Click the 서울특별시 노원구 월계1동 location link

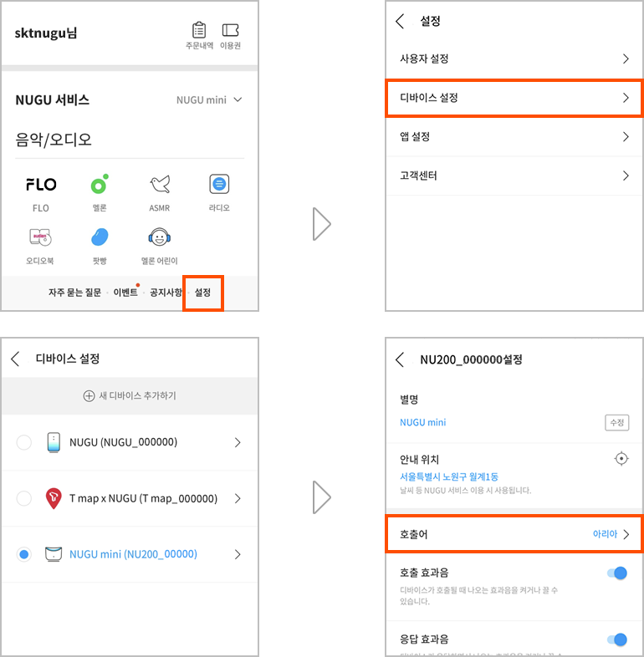pos(448,476)
